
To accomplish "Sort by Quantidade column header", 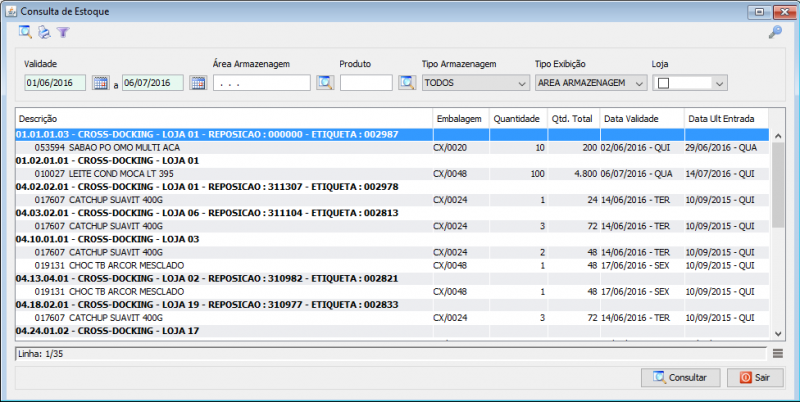I will (x=518, y=119).
